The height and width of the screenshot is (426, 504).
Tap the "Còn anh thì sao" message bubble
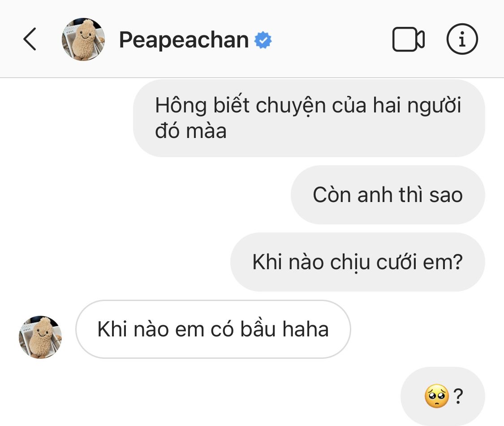point(388,195)
